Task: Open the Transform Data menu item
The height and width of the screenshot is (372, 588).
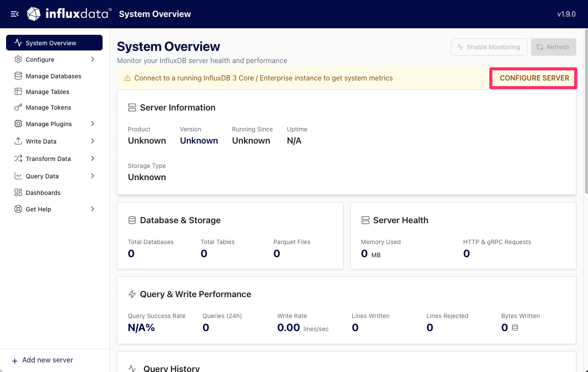Action: pos(54,159)
